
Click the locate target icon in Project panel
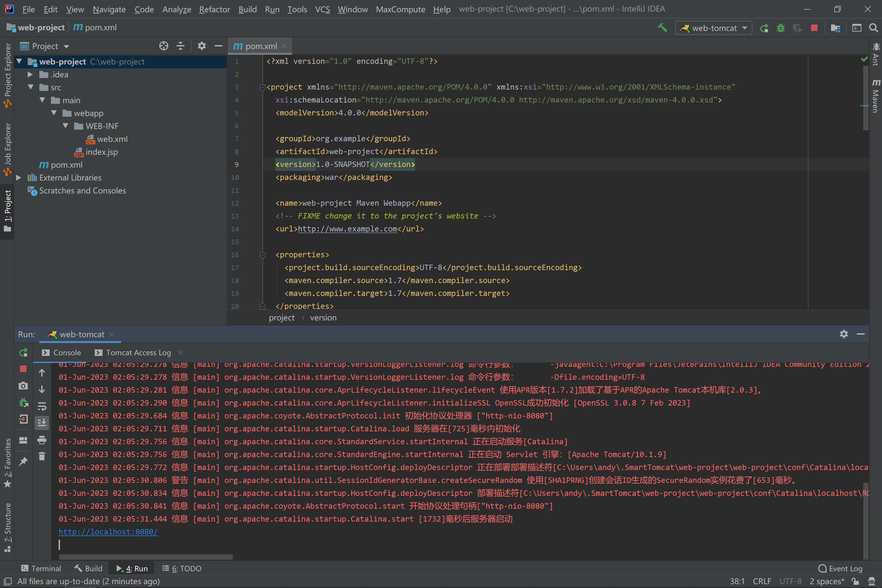[x=163, y=46]
